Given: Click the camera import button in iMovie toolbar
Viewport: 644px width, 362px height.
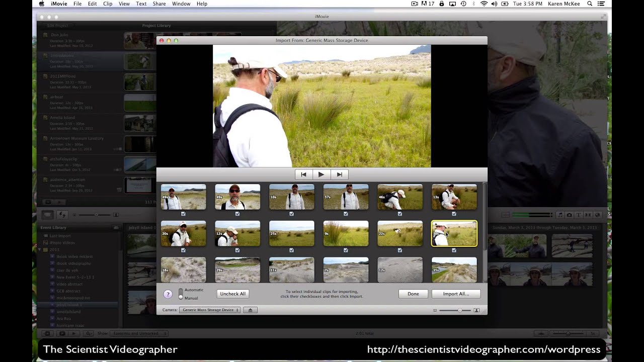Looking at the screenshot, I should tap(47, 215).
